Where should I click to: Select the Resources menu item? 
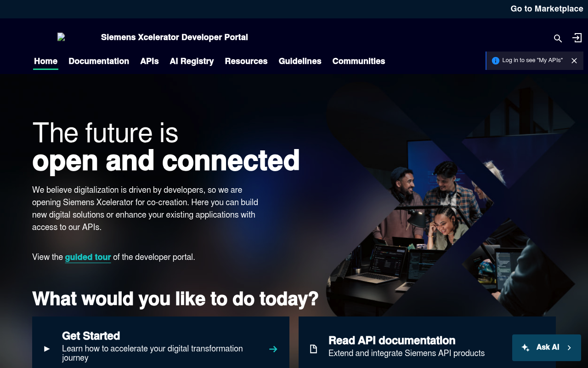coord(246,61)
